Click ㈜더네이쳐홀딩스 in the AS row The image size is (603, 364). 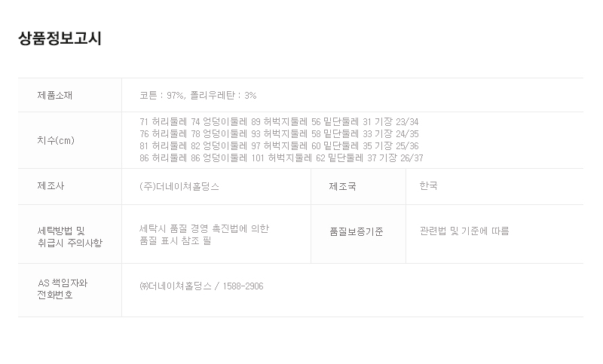(175, 286)
